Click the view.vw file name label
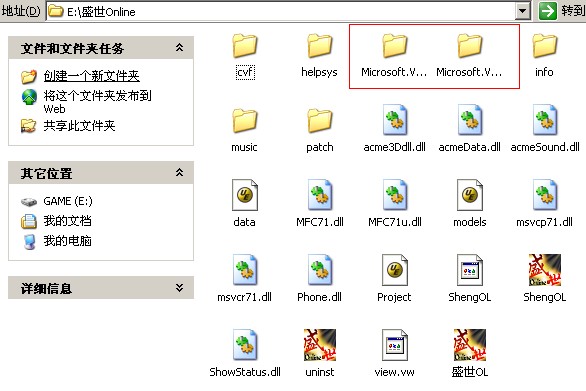The image size is (586, 391). point(395,372)
